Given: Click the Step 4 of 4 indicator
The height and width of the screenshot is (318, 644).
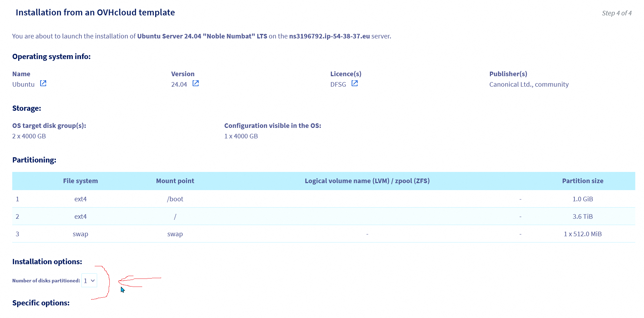Looking at the screenshot, I should [616, 13].
